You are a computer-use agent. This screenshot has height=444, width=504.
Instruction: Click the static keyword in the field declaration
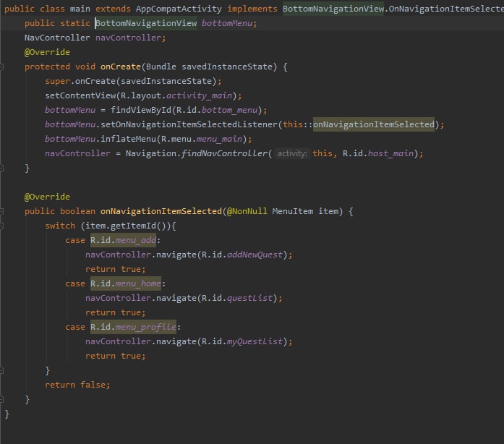point(75,23)
